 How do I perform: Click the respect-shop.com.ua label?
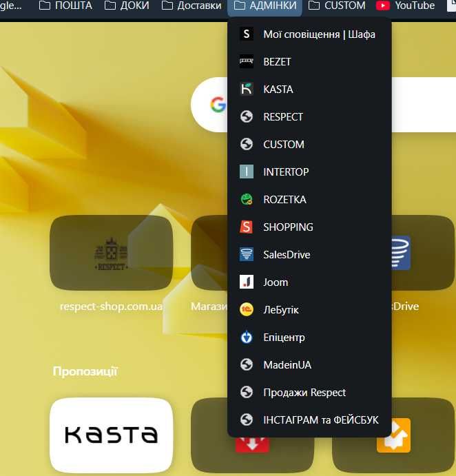(x=111, y=307)
